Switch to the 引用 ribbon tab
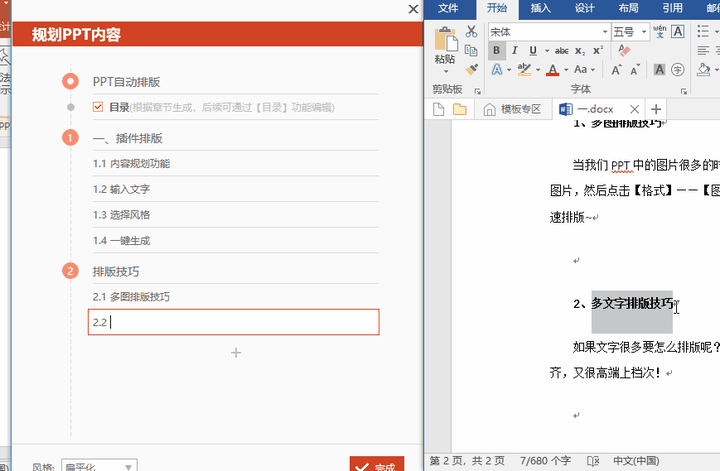This screenshot has width=720, height=471. 672,8
